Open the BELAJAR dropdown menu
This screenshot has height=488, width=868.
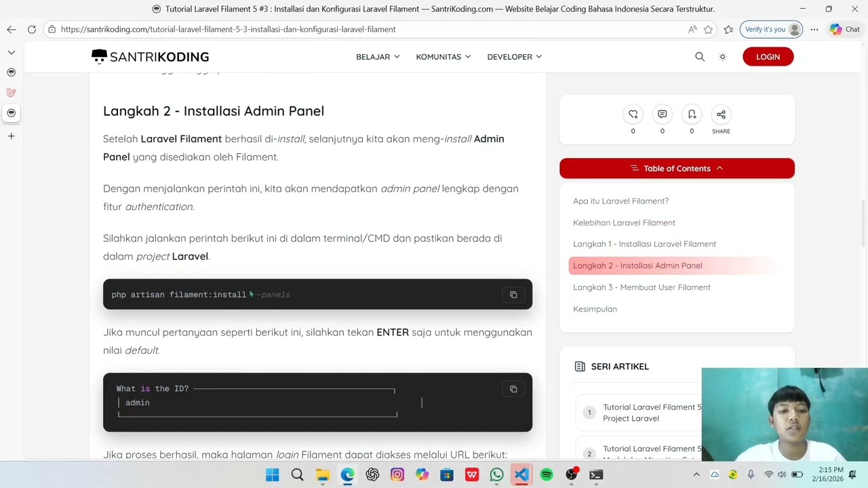(378, 57)
